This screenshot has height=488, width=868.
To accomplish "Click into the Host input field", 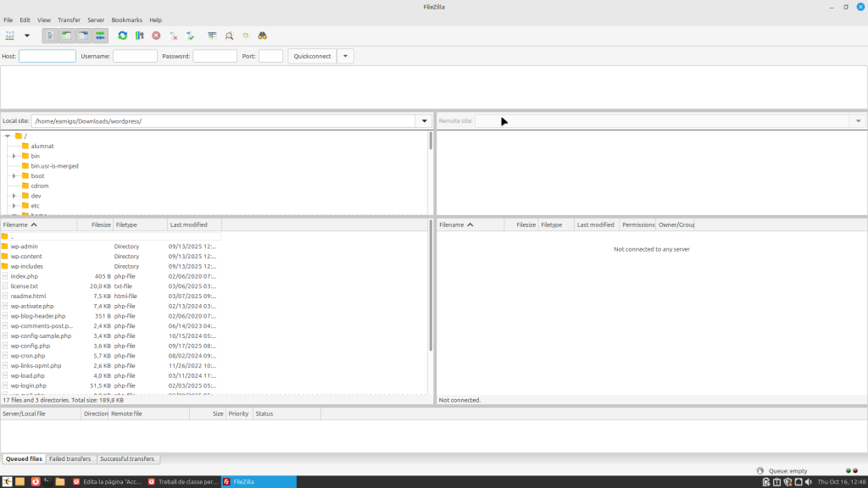I will coord(47,56).
